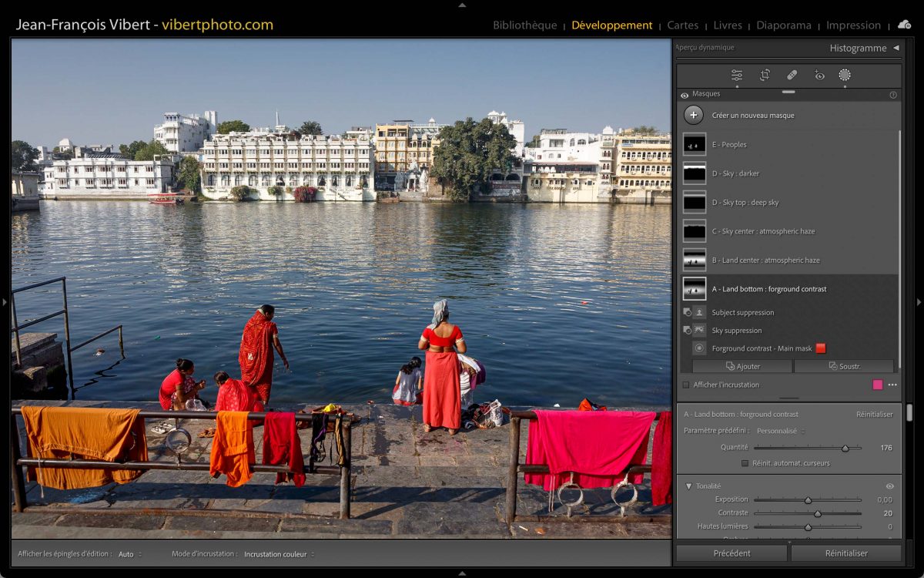
Task: Click the pink overlay color swatch
Action: click(877, 385)
